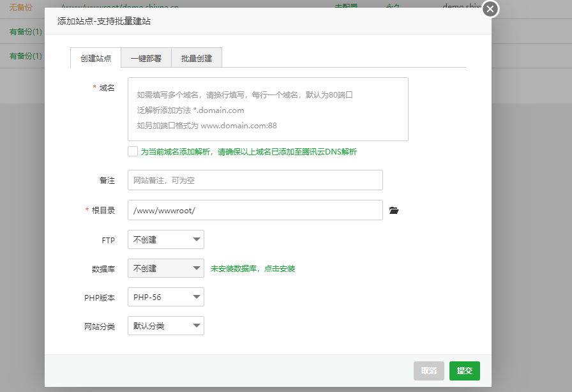
Task: Open the 数据库 dropdown
Action: [x=166, y=269]
